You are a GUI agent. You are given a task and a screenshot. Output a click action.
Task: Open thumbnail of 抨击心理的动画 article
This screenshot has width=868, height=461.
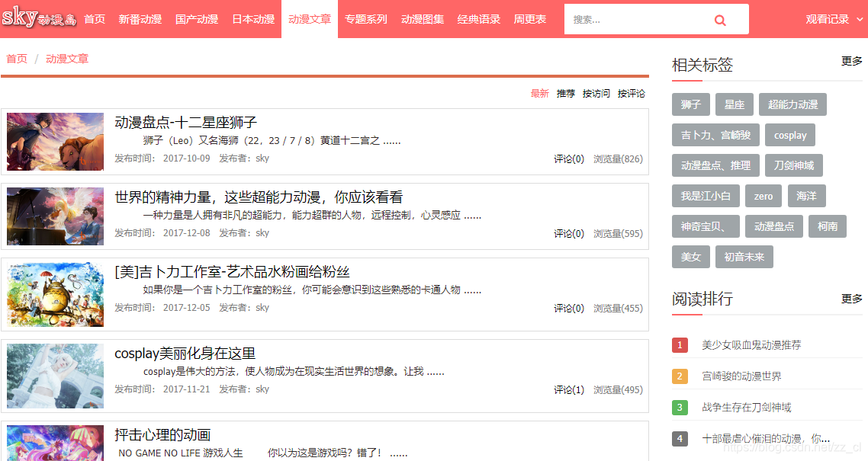pos(56,443)
